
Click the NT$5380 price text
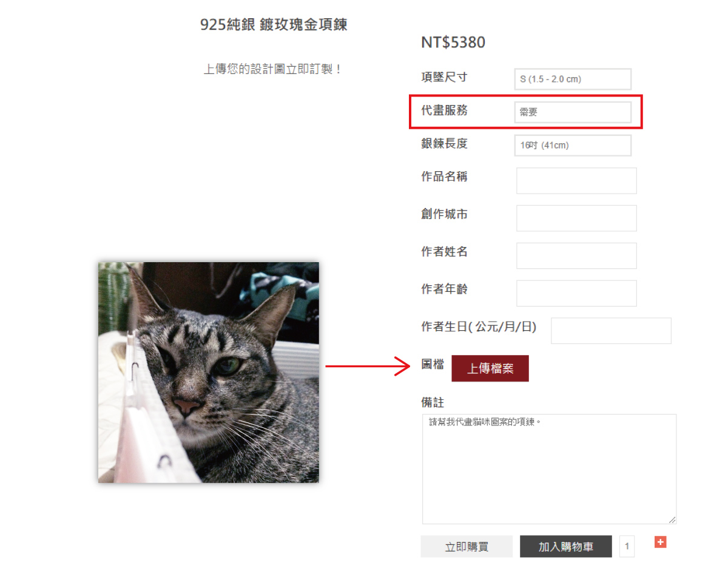coord(453,42)
